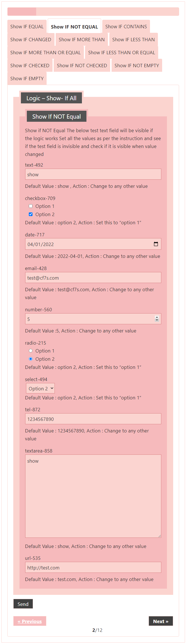Open the Show IF EMPTY tab
Viewport: 187px width, 644px height.
tap(27, 79)
